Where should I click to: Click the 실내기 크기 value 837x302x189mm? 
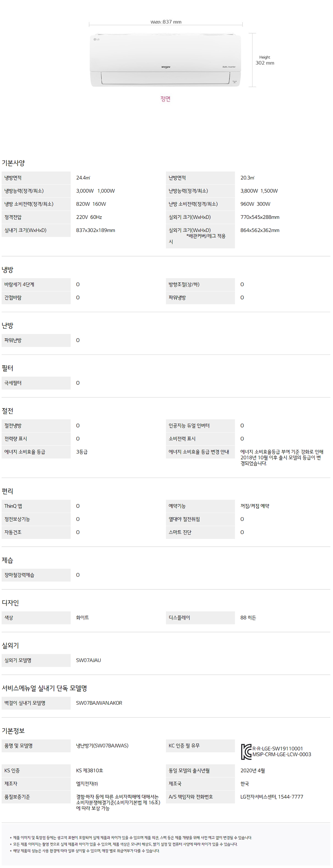point(95,230)
